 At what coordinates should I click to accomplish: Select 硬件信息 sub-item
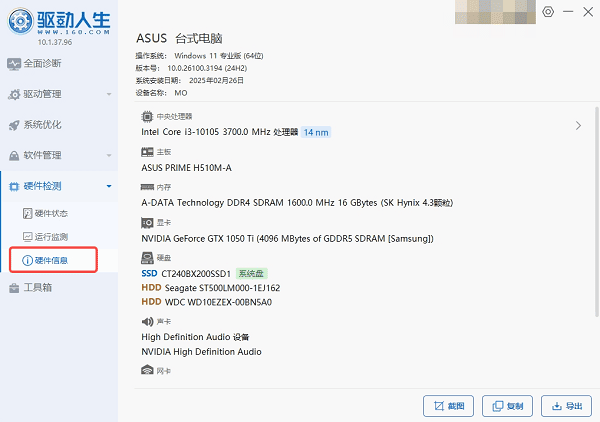[53, 260]
